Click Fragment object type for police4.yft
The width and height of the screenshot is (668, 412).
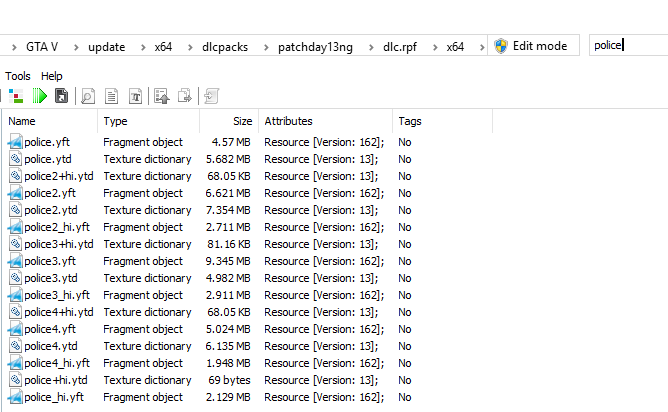(143, 329)
